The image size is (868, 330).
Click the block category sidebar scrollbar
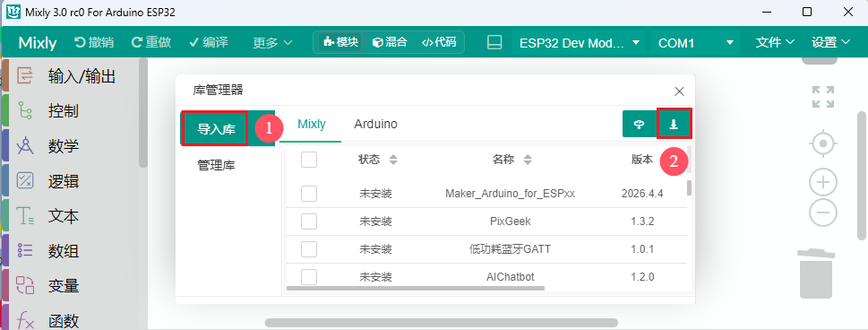(143, 112)
